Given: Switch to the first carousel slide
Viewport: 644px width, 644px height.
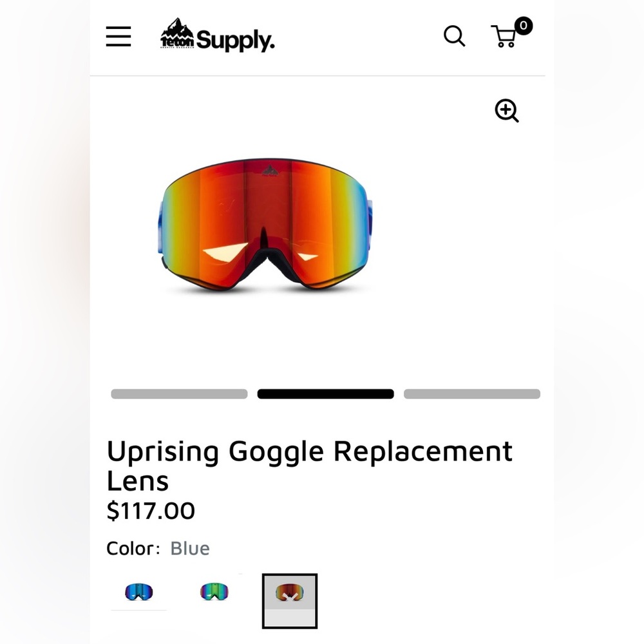Looking at the screenshot, I should pyautogui.click(x=179, y=393).
